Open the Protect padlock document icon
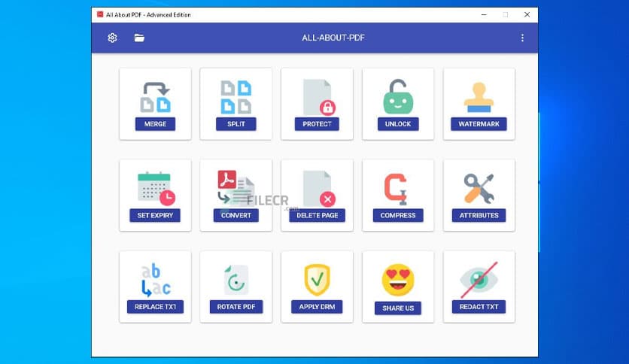 317,96
